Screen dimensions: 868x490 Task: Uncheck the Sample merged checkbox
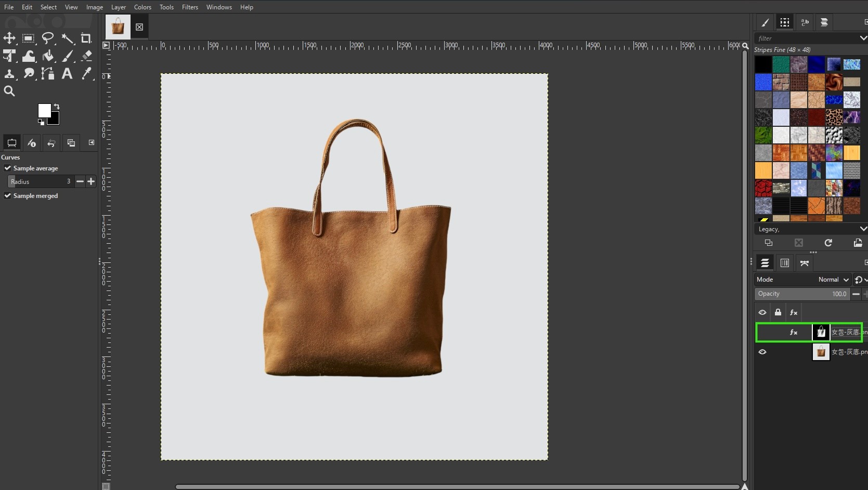point(8,195)
